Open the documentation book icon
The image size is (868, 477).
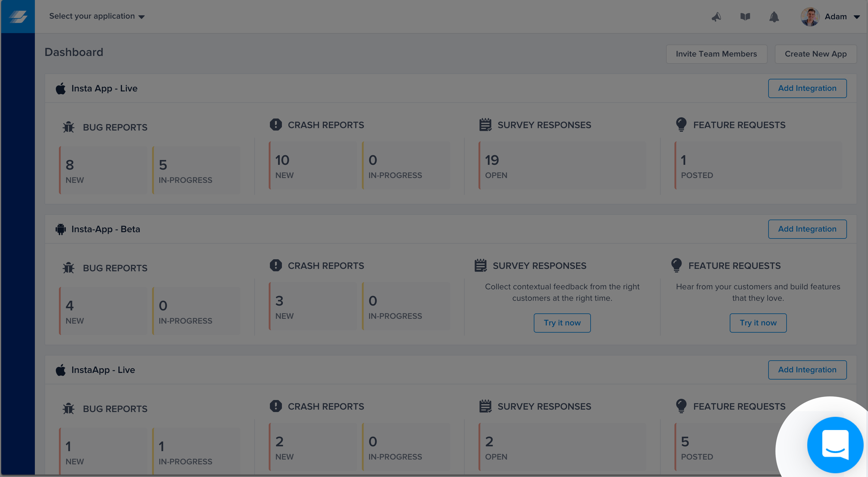point(745,17)
